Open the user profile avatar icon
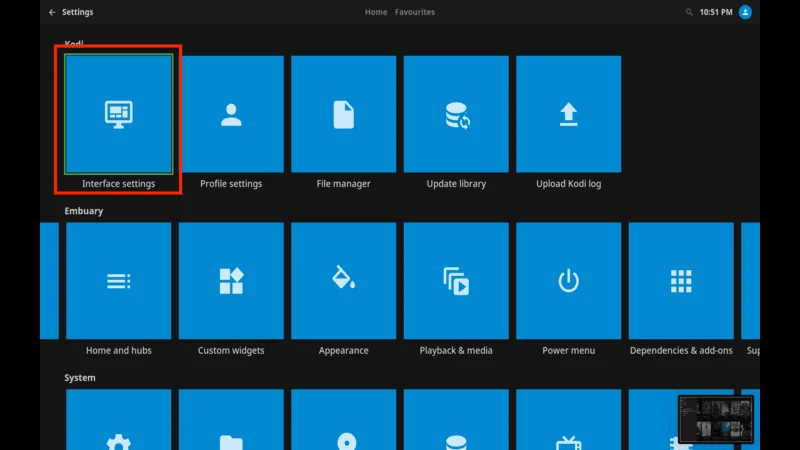Image resolution: width=800 pixels, height=450 pixels. coord(745,12)
